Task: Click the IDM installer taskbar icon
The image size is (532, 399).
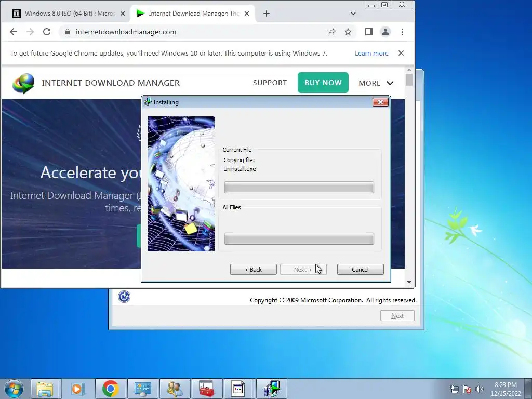Action: coord(271,389)
